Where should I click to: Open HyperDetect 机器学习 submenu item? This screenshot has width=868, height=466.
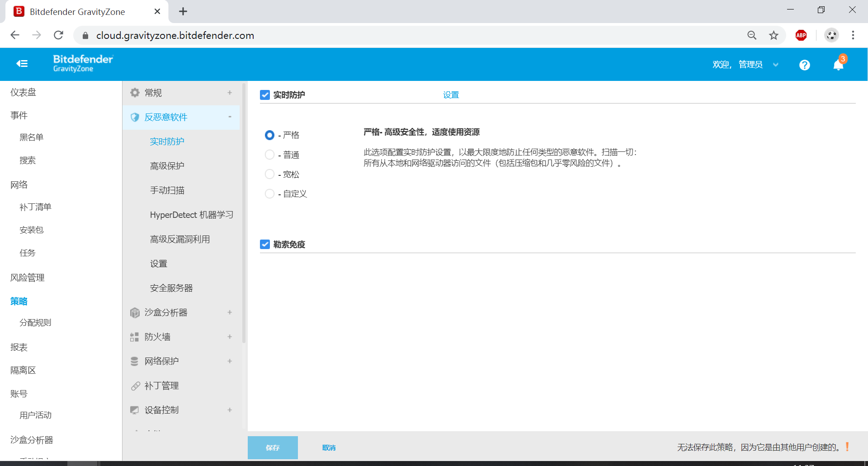192,215
